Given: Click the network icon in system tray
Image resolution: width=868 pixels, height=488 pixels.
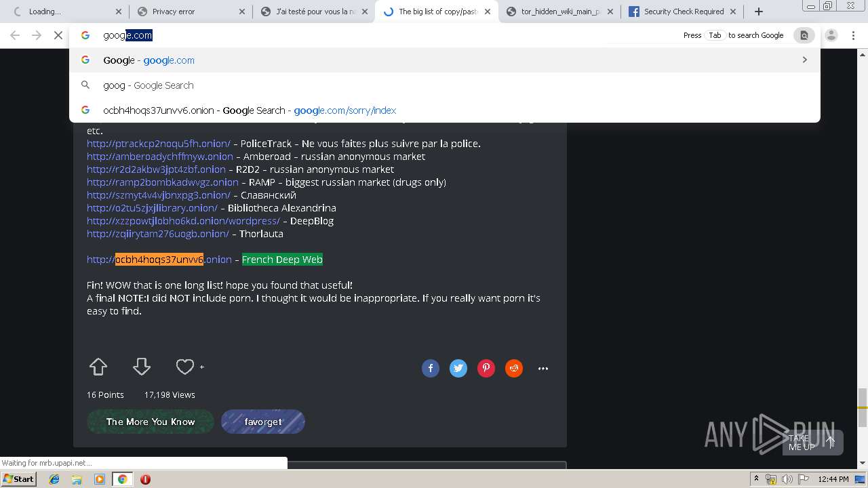Looking at the screenshot, I should click(x=771, y=479).
